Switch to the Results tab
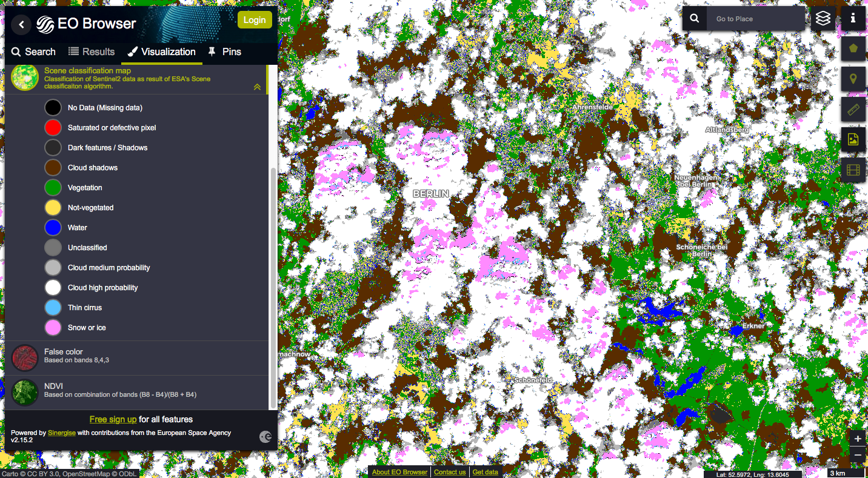 pyautogui.click(x=91, y=51)
